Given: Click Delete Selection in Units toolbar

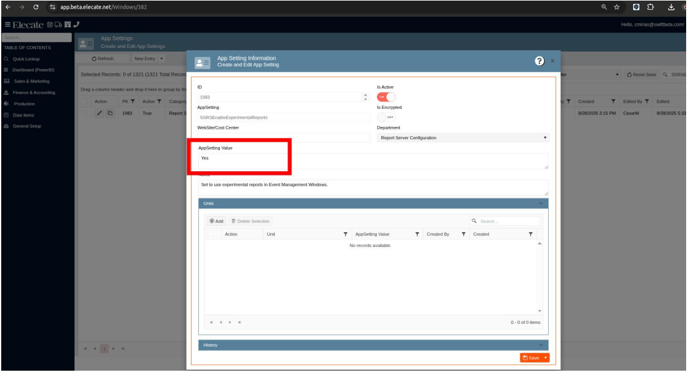Looking at the screenshot, I should [251, 221].
